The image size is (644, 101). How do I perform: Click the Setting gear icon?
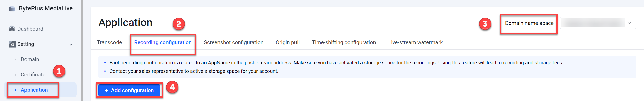point(12,44)
